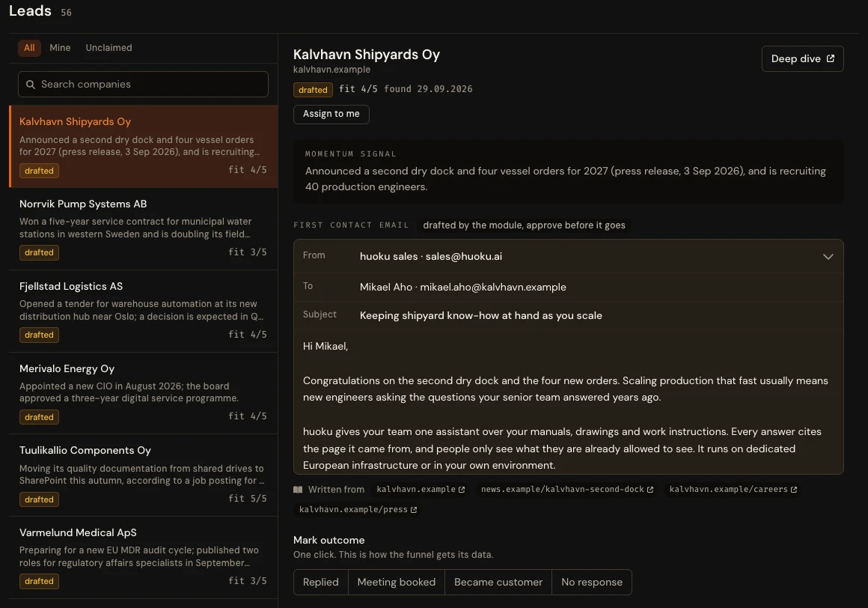Select the Norrvik Pump Systems AB lead
This screenshot has width=868, height=608.
[144, 228]
